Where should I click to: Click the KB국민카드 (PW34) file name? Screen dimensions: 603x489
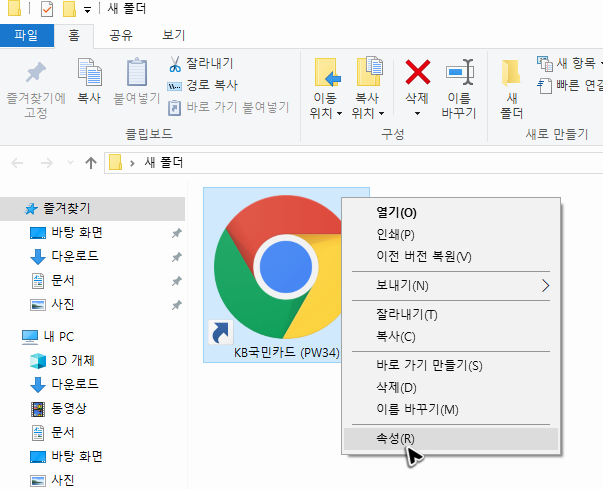(287, 353)
